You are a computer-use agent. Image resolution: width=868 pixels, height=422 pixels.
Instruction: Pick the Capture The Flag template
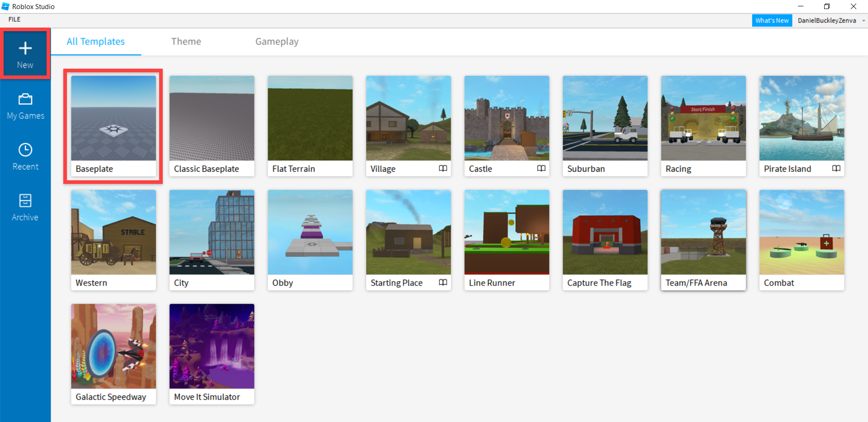tap(605, 232)
